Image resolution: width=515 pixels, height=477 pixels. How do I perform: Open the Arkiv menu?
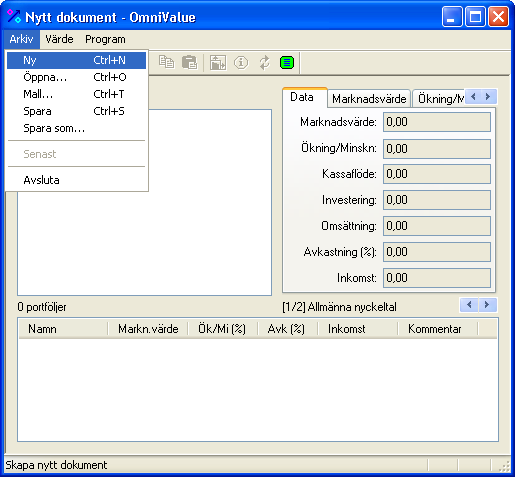pos(22,39)
